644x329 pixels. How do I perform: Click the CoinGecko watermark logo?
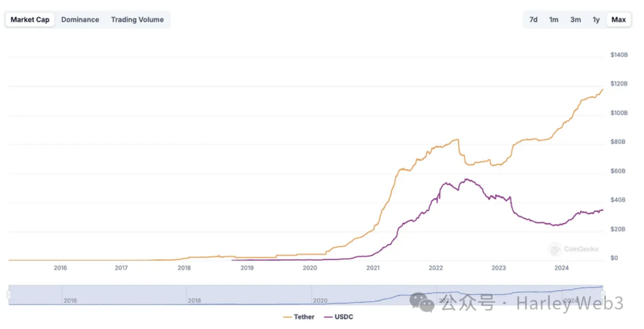tap(555, 249)
